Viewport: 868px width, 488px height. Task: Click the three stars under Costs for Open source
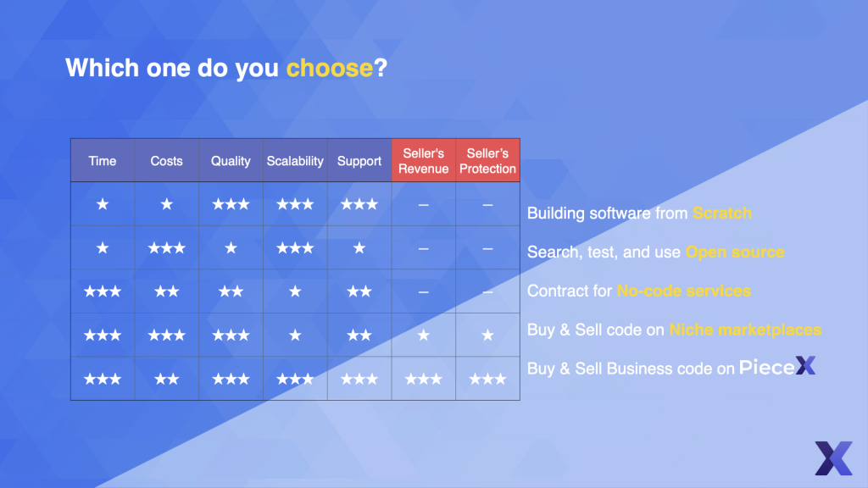coord(167,248)
